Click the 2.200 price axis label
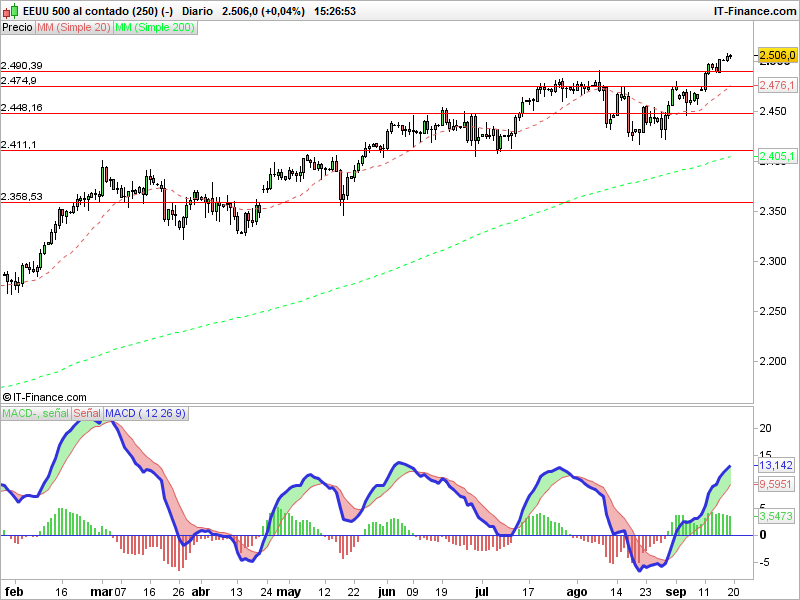This screenshot has width=800, height=600. click(x=773, y=361)
